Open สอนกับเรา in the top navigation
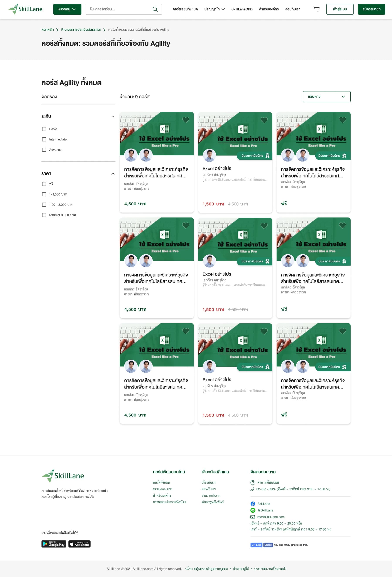Image resolution: width=392 pixels, height=577 pixels. (x=292, y=9)
